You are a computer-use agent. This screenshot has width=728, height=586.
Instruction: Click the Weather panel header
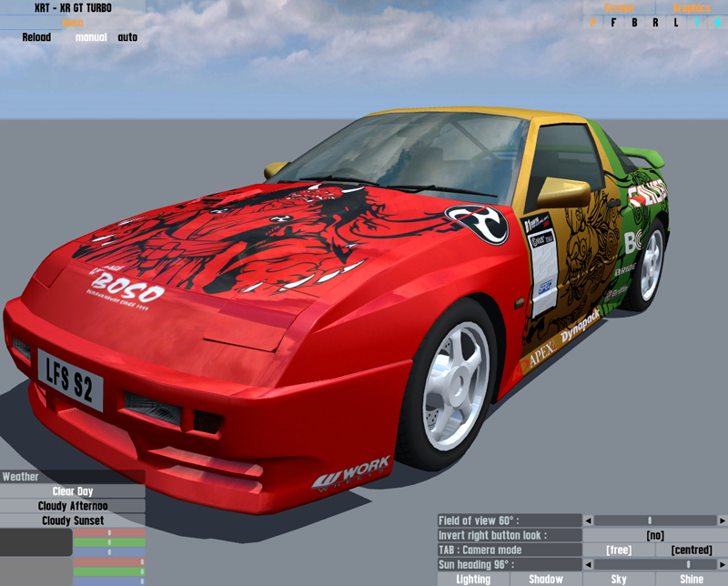73,477
